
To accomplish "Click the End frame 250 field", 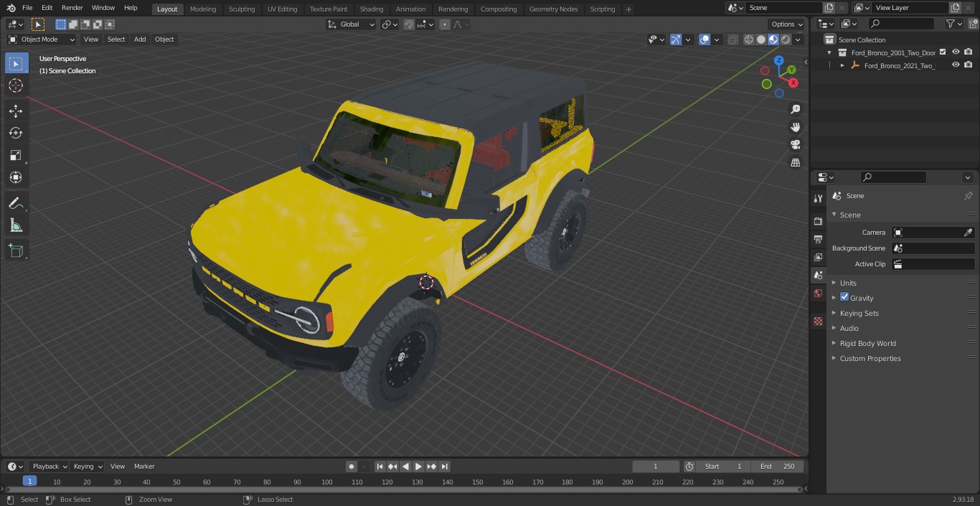I will 778,467.
